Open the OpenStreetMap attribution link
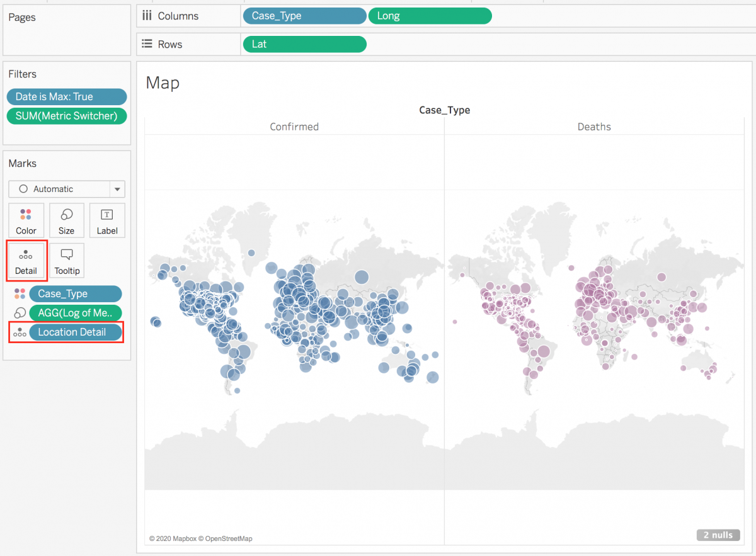The height and width of the screenshot is (556, 756). click(229, 539)
